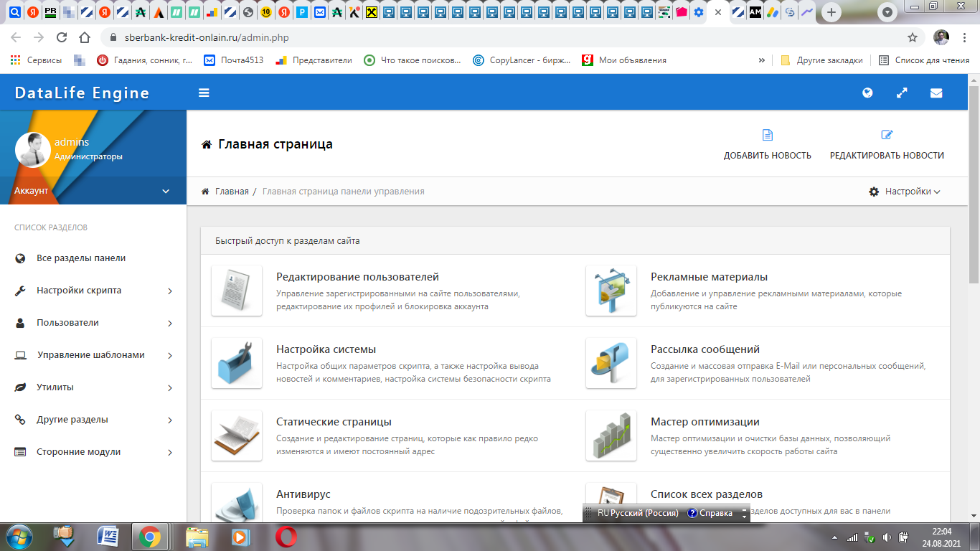The image size is (980, 551).
Task: Open Список для чтения reading list
Action: [924, 60]
